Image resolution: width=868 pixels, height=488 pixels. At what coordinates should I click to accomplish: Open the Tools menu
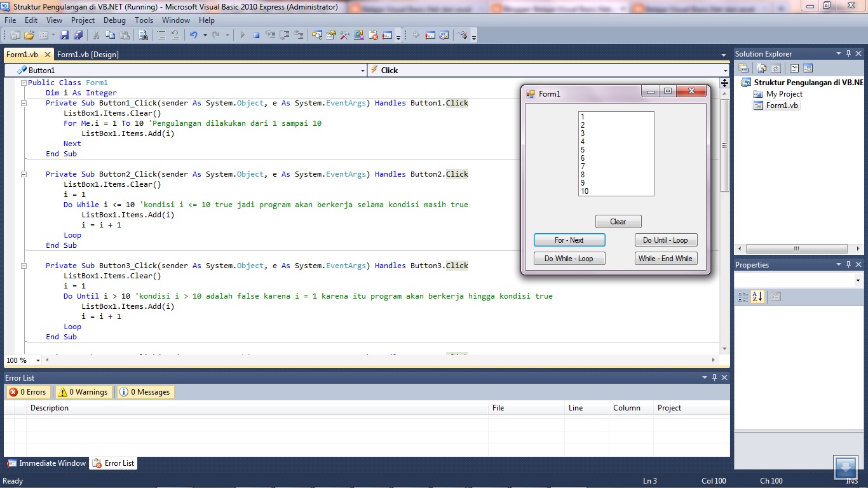coord(144,20)
